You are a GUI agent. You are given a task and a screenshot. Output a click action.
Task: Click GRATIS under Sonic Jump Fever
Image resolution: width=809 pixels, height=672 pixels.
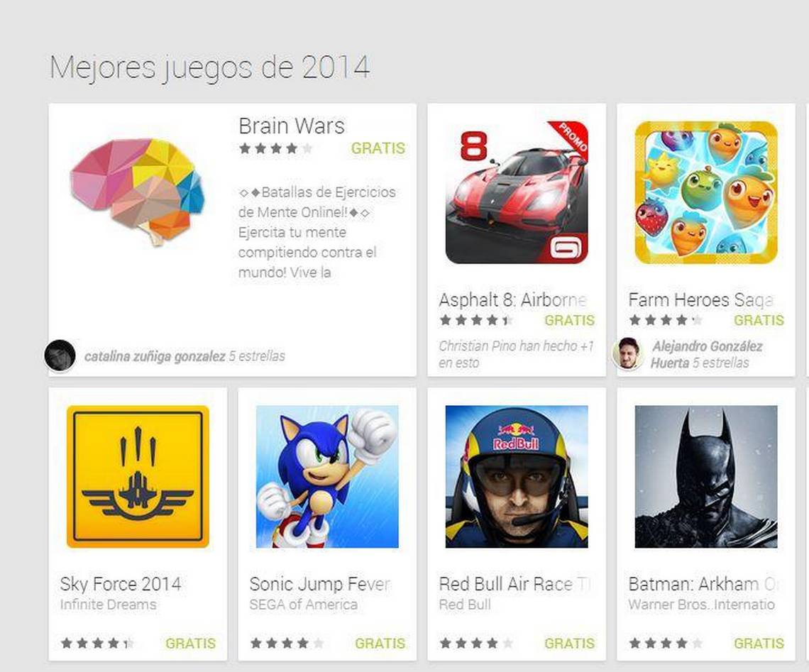(x=380, y=643)
